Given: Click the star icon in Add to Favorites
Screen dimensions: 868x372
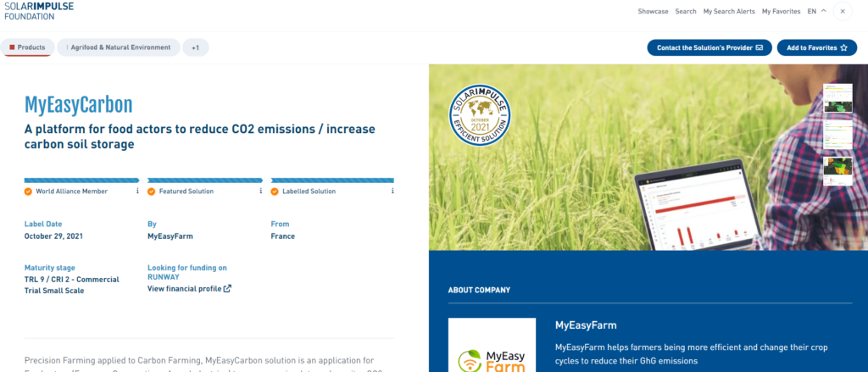Looking at the screenshot, I should pos(843,47).
